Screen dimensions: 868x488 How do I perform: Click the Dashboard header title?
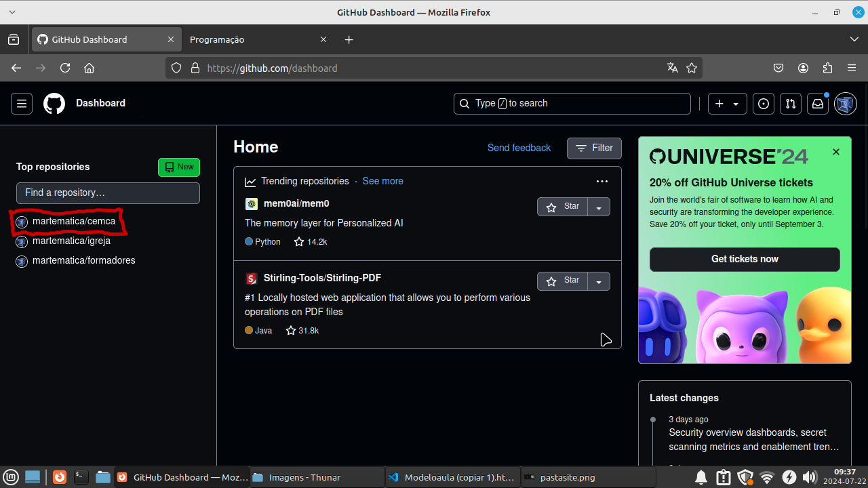[x=100, y=103]
